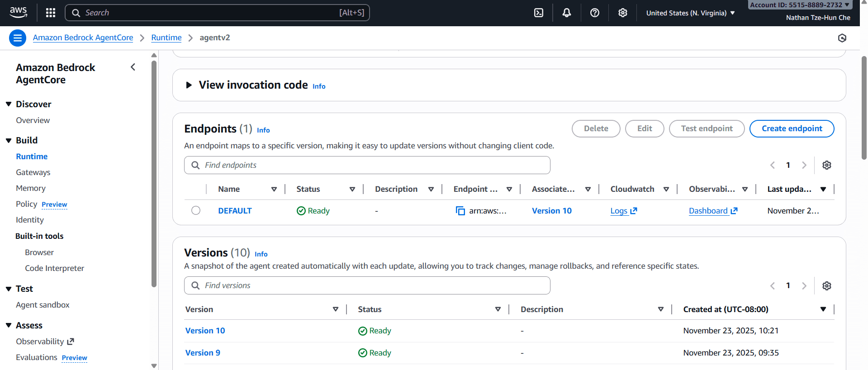
Task: Click the Create endpoint button
Action: pos(792,128)
